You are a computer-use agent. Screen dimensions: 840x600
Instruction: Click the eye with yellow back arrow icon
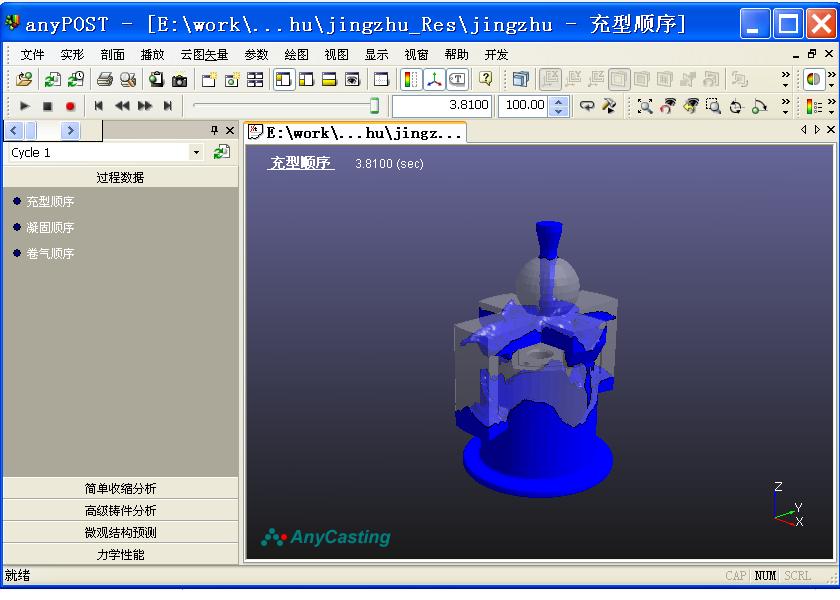point(691,106)
